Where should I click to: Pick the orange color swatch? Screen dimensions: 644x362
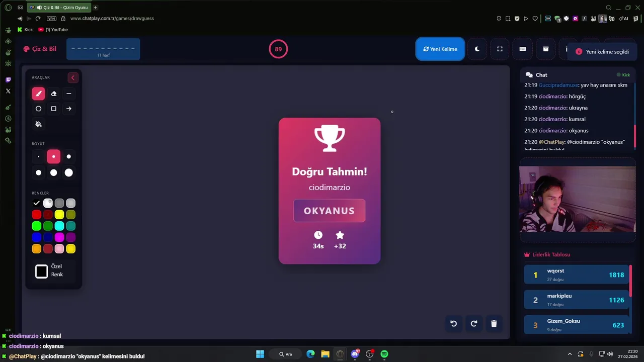[37, 249]
